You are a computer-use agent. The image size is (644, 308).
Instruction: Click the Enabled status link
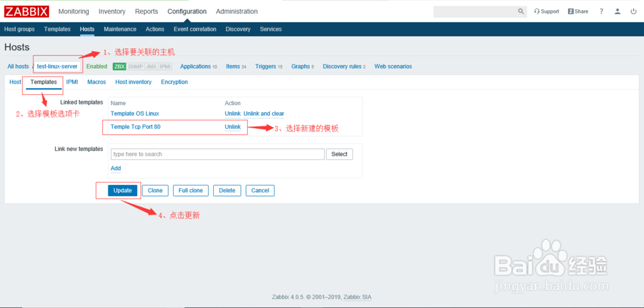97,66
